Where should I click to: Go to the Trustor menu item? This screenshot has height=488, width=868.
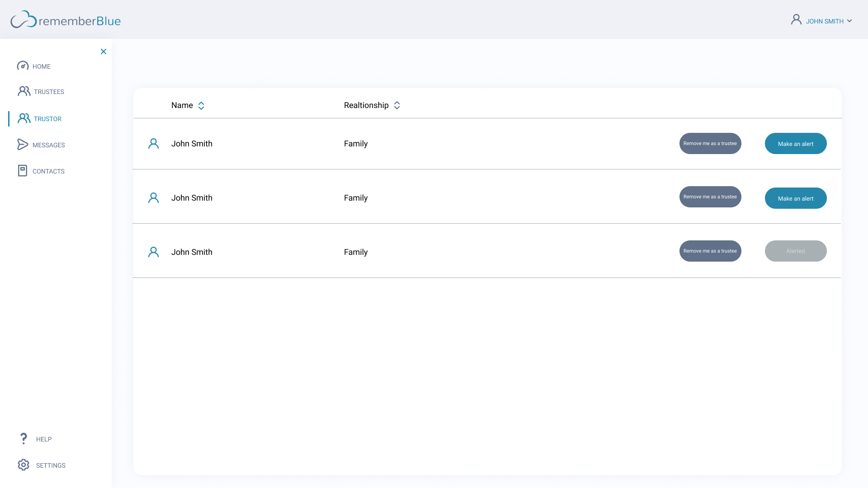47,119
